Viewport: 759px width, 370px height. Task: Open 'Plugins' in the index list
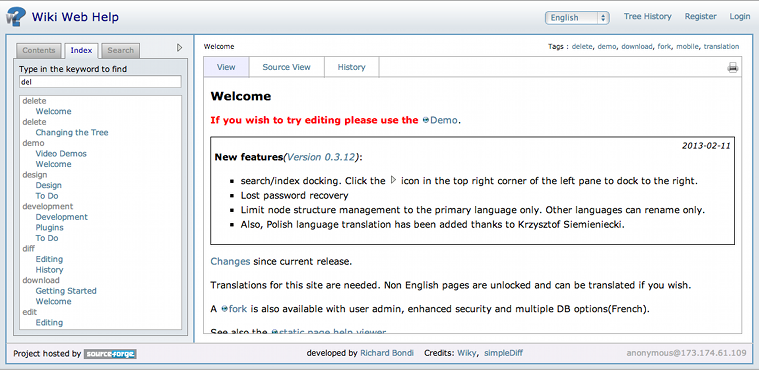[49, 228]
